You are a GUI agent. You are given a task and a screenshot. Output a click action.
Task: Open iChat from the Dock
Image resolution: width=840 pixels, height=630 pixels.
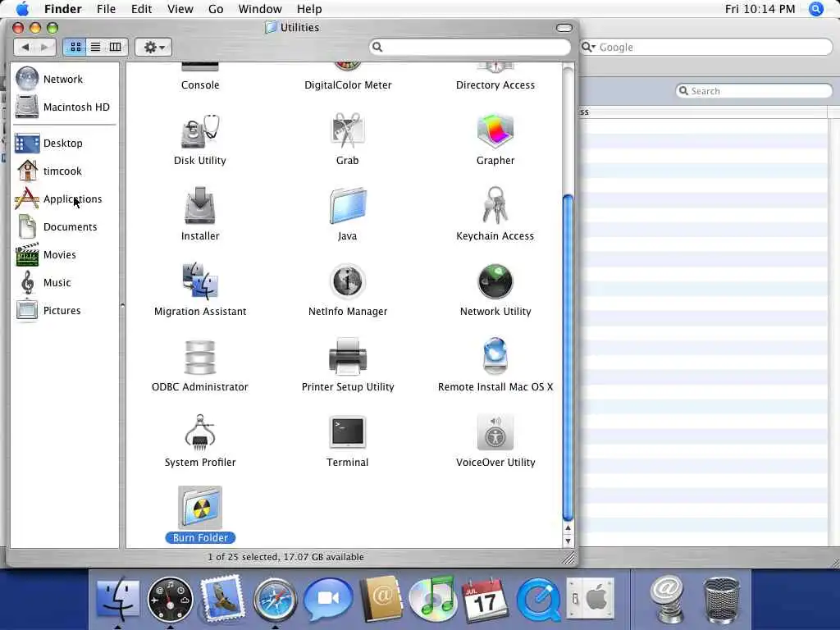coord(328,599)
